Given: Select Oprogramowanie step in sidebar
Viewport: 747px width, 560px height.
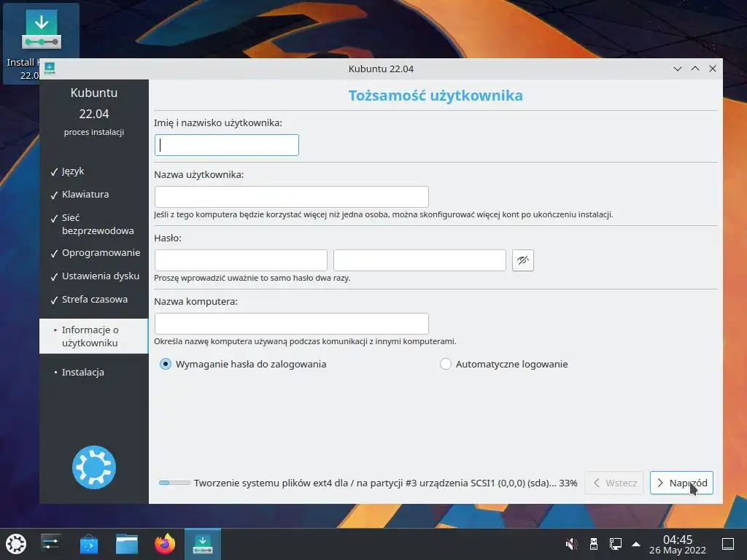Looking at the screenshot, I should (94, 253).
